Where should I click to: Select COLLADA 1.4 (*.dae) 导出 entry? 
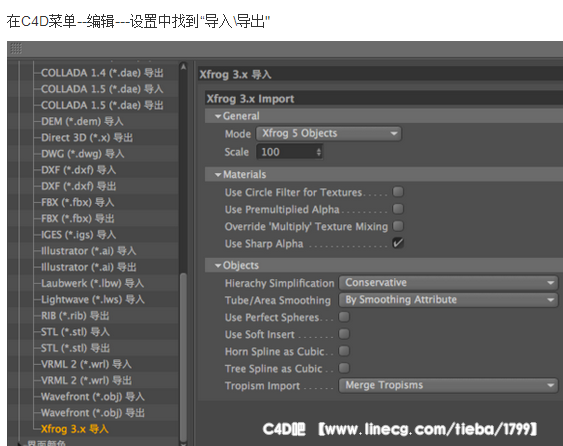point(102,73)
